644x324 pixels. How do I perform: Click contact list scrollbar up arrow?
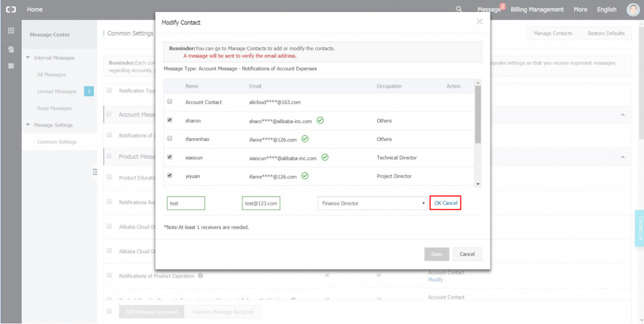(x=478, y=82)
